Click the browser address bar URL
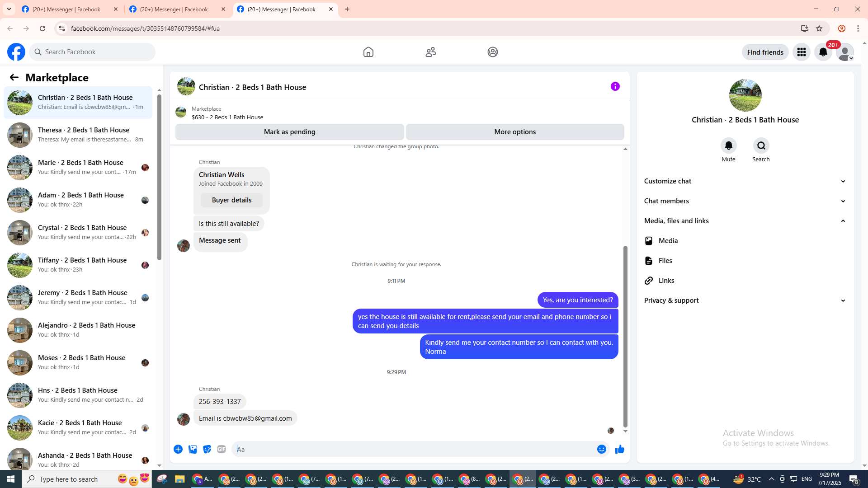 click(x=145, y=28)
